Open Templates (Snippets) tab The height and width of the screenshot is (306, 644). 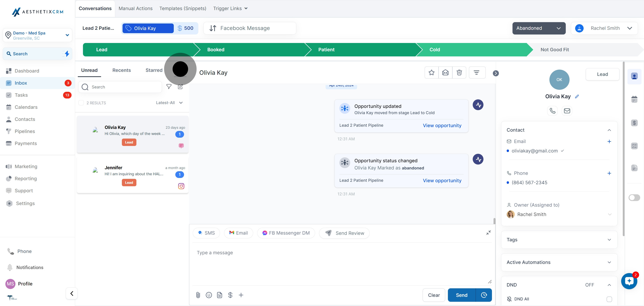point(183,9)
